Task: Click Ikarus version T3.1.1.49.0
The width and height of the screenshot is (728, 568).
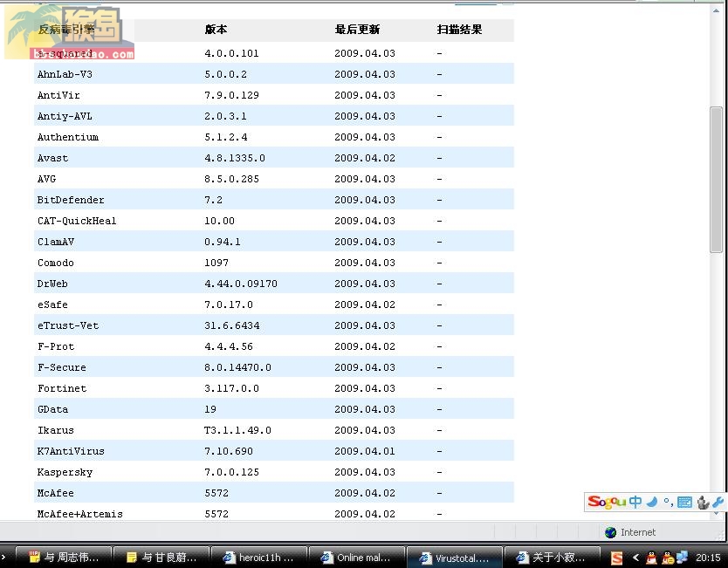Action: [x=237, y=430]
